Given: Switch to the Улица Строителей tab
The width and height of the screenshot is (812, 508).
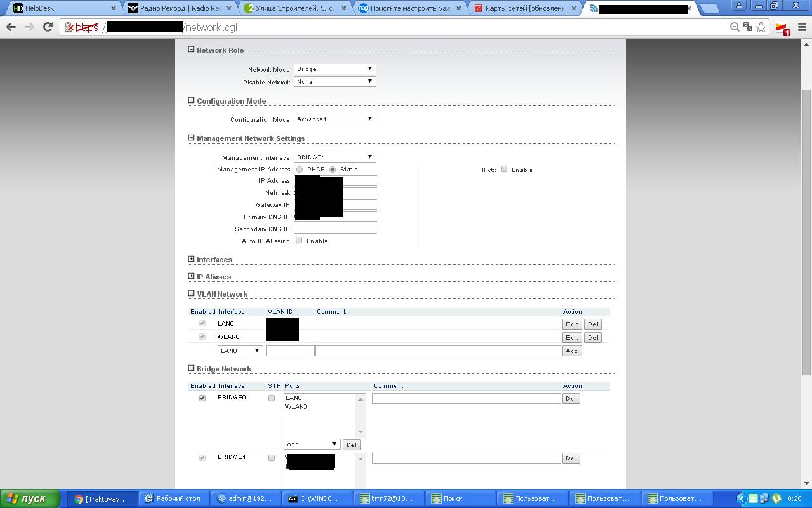Looking at the screenshot, I should (x=294, y=8).
